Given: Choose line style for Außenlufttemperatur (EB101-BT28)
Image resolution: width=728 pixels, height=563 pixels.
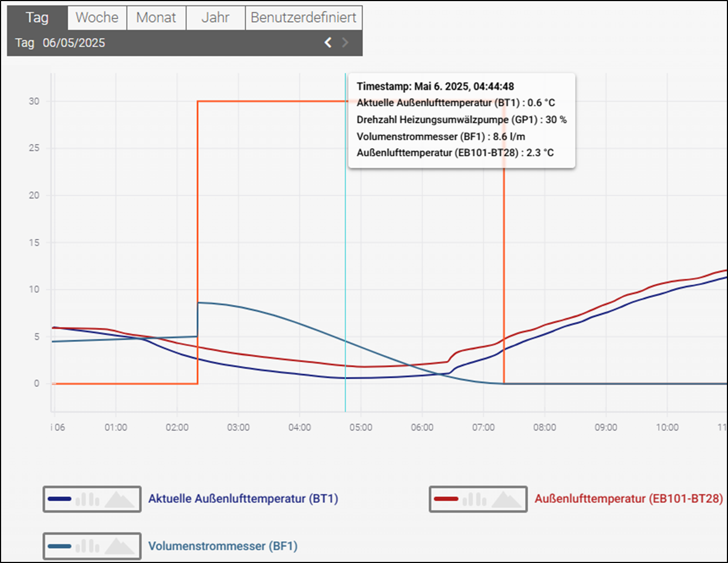Looking at the screenshot, I should pyautogui.click(x=446, y=499).
